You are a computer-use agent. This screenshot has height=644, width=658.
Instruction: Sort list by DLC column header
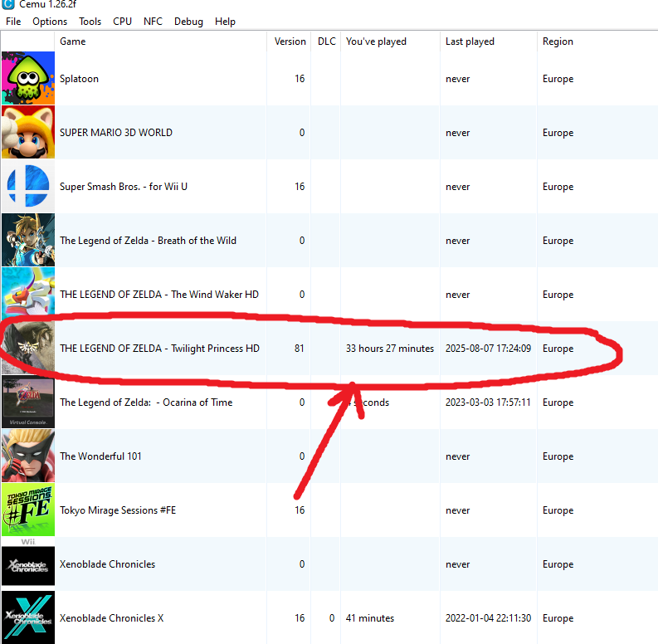pyautogui.click(x=326, y=41)
